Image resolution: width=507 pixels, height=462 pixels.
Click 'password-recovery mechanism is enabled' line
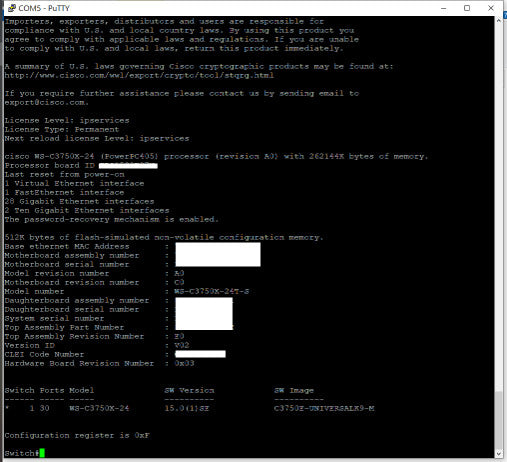click(112, 219)
